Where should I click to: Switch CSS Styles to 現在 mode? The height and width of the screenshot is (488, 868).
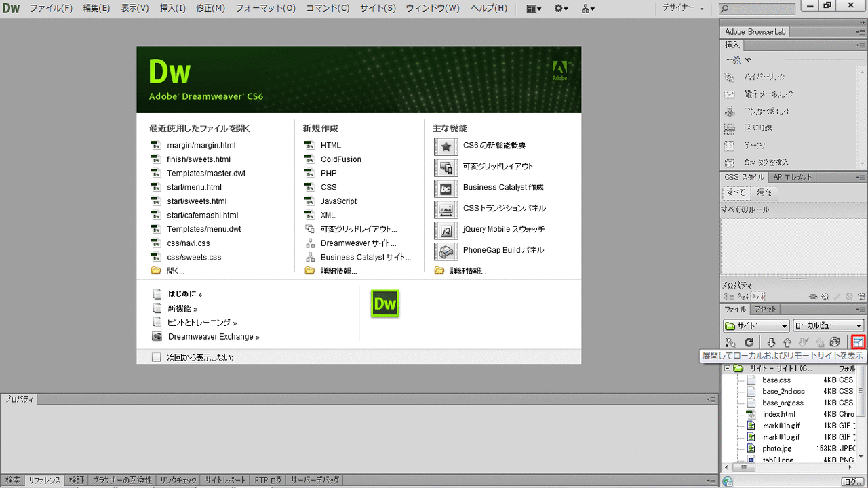764,192
